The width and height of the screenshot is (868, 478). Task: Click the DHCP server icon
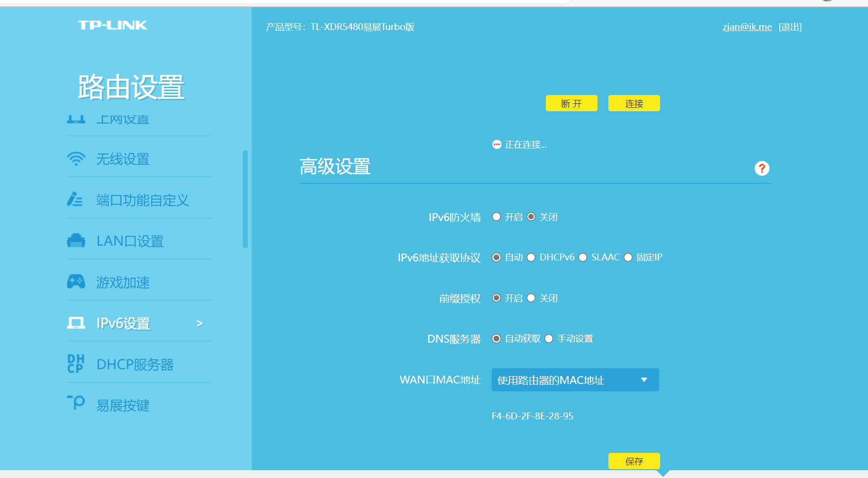coord(76,364)
